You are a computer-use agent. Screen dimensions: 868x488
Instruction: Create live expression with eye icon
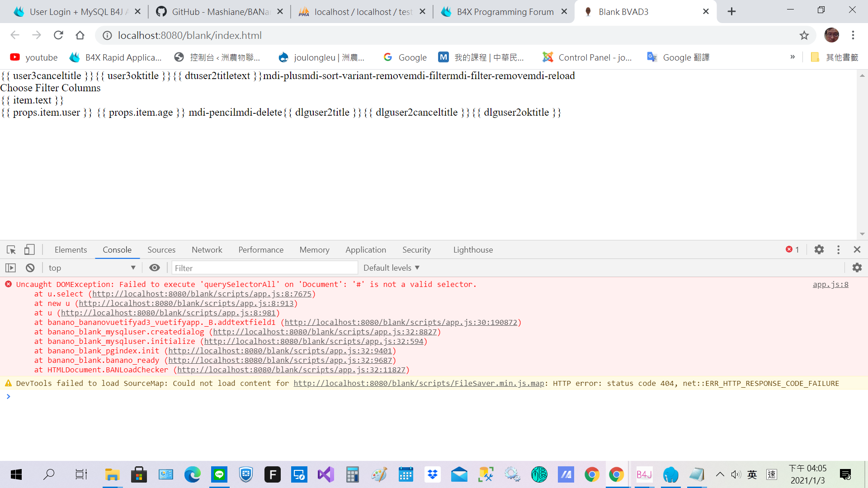point(155,268)
